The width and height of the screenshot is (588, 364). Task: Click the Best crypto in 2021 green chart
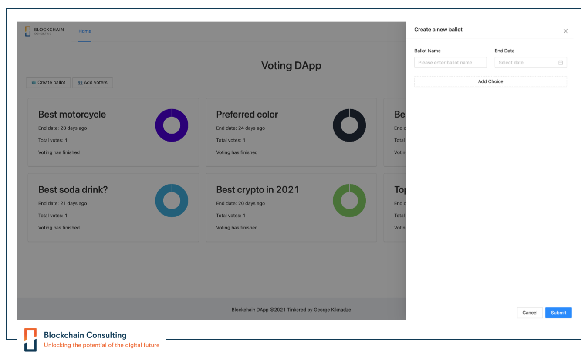[349, 201]
